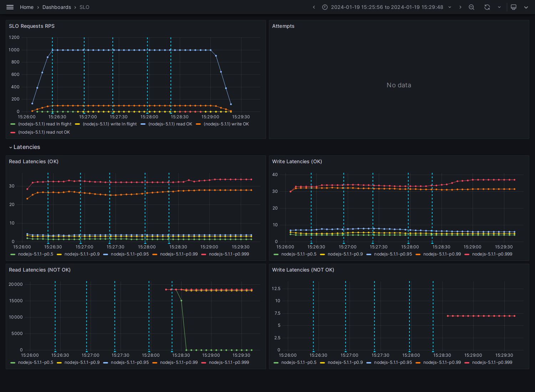Shift time range forward arrow
This screenshot has height=392, width=535.
click(460, 7)
